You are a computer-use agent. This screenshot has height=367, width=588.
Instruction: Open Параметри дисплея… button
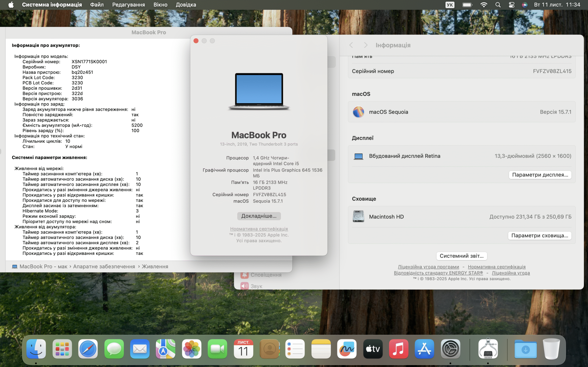click(x=540, y=175)
